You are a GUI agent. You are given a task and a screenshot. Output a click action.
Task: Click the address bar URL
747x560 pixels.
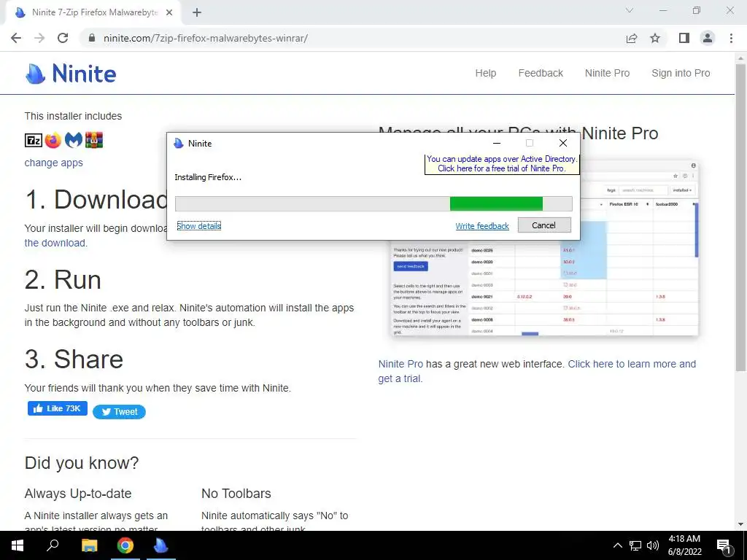pyautogui.click(x=206, y=38)
